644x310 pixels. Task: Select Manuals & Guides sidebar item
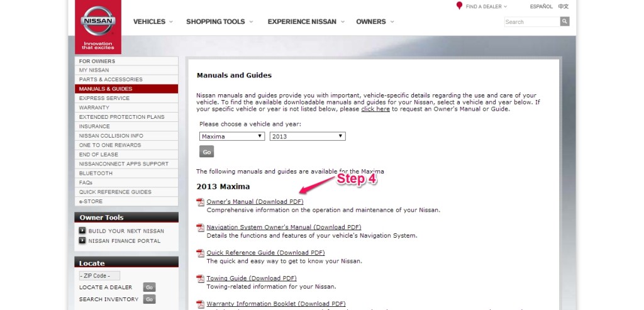[x=126, y=89]
